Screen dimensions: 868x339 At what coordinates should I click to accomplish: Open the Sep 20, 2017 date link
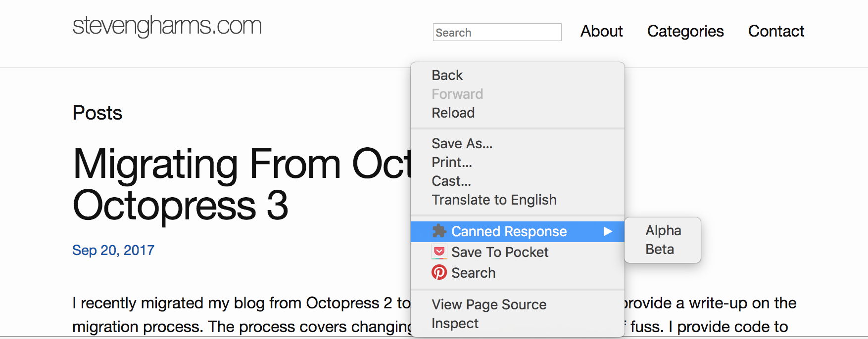(x=113, y=250)
